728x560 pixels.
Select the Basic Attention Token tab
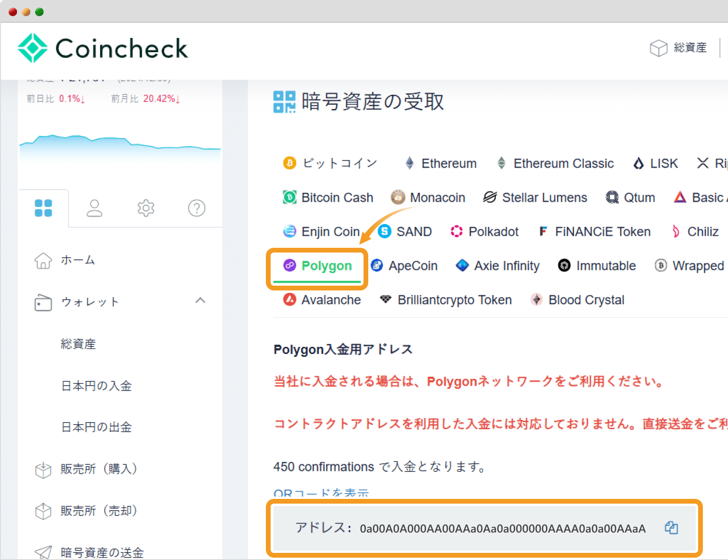[701, 198]
